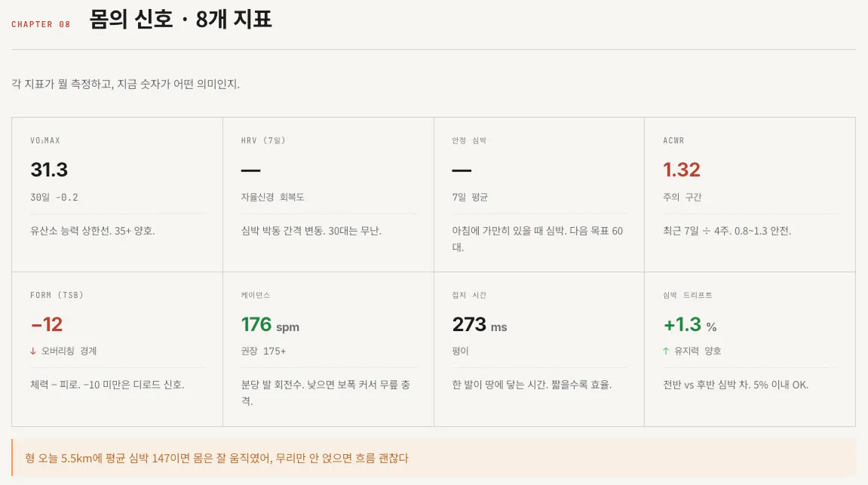Click the 오버리칭 경계 status text
This screenshot has height=485, width=868.
(69, 351)
